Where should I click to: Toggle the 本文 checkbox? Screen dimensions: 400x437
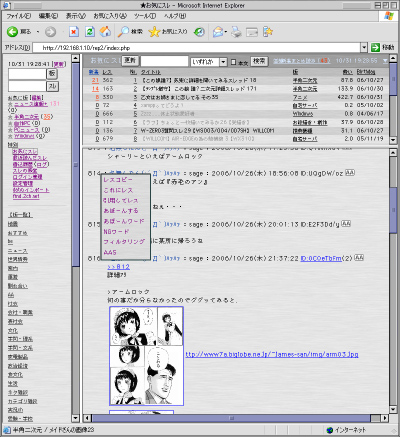pyautogui.click(x=233, y=62)
